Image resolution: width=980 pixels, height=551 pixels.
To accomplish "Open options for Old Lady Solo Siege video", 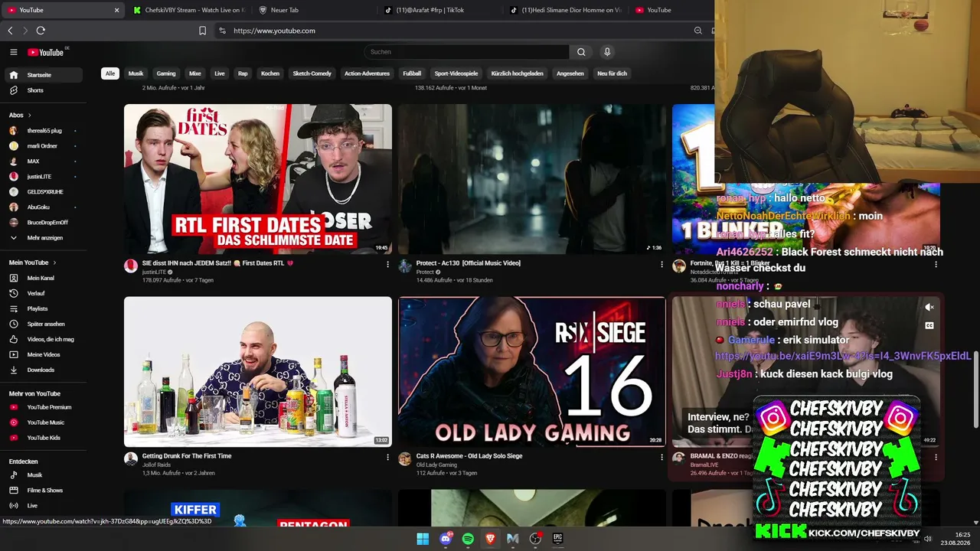I will pos(661,457).
